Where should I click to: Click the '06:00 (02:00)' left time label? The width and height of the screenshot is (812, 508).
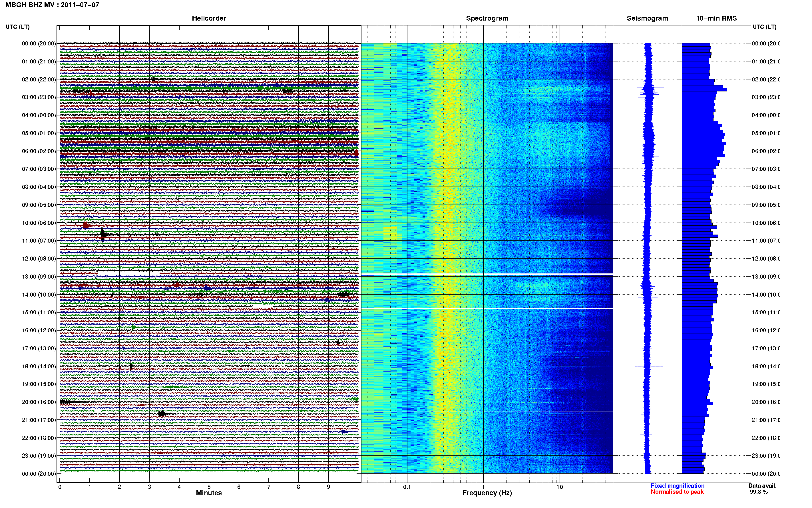point(39,151)
